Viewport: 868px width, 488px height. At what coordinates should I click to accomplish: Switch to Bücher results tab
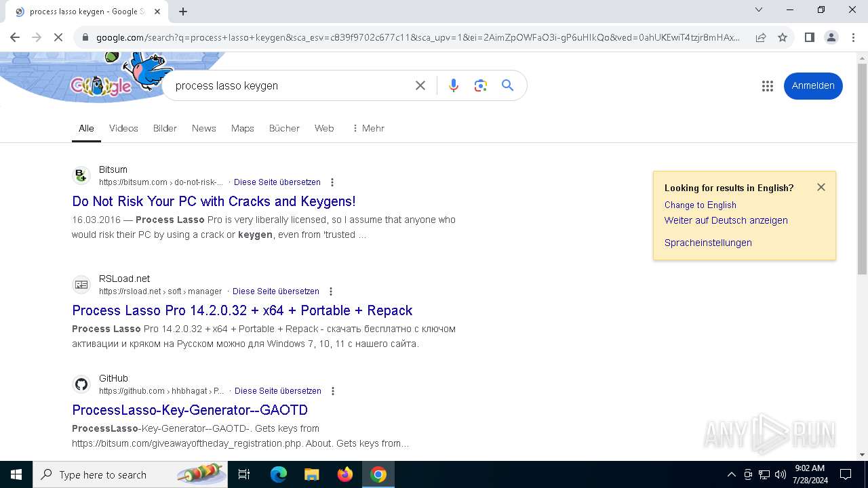(x=284, y=128)
